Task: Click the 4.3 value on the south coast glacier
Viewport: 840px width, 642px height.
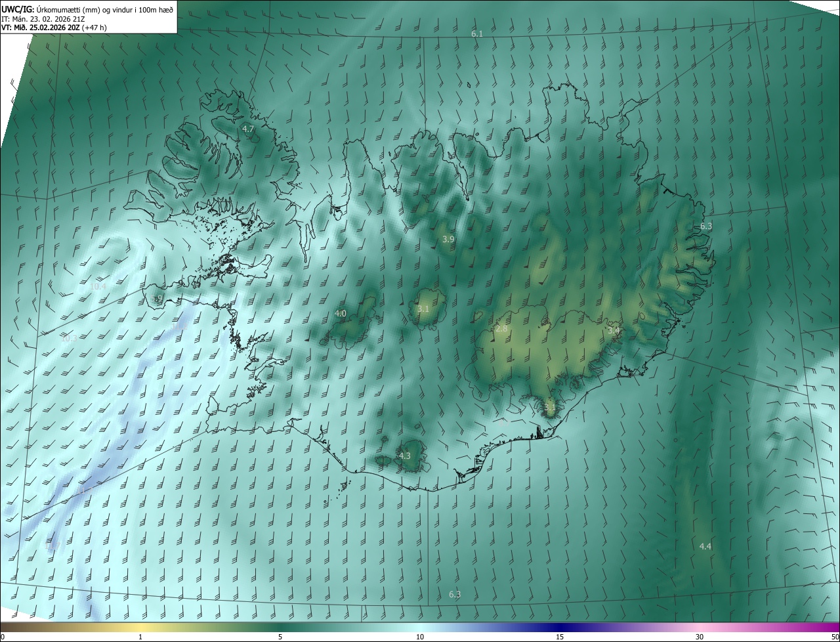Action: 405,456
